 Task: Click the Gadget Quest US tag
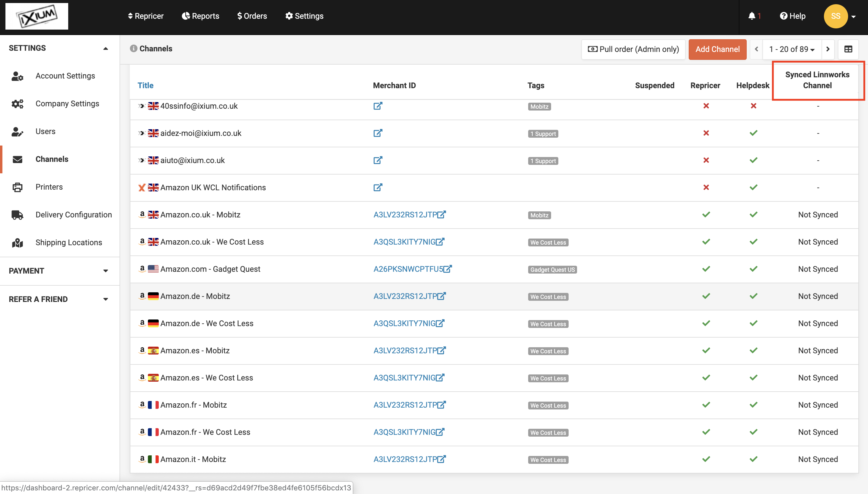click(x=552, y=269)
